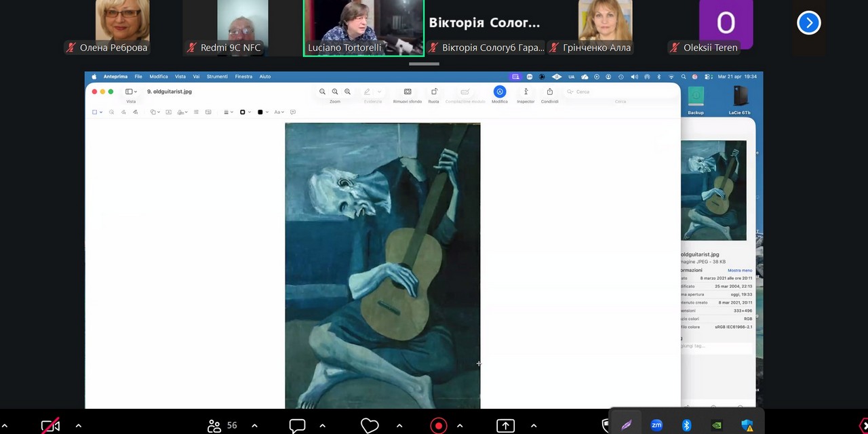The height and width of the screenshot is (434, 868).
Task: Turn on the crossed-out camera video
Action: coord(50,425)
